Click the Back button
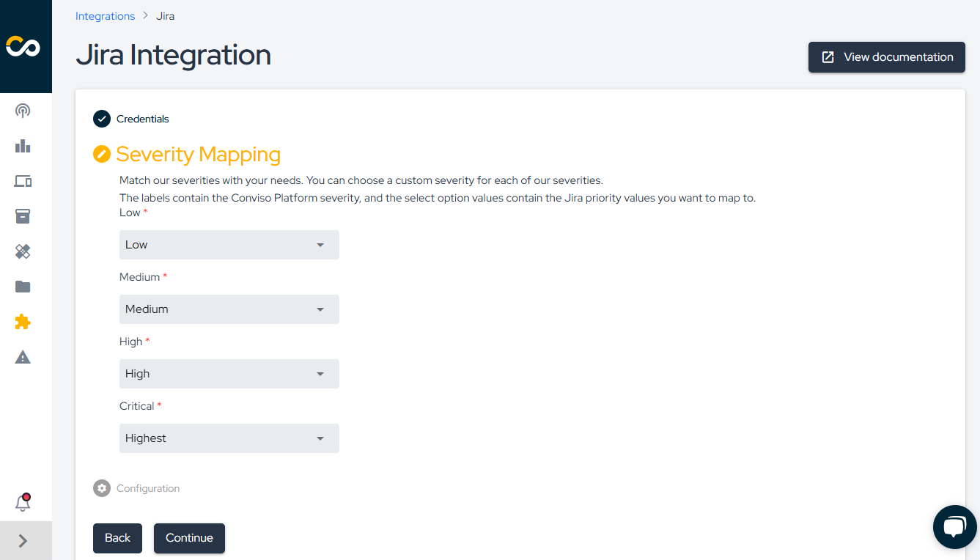 pyautogui.click(x=117, y=538)
